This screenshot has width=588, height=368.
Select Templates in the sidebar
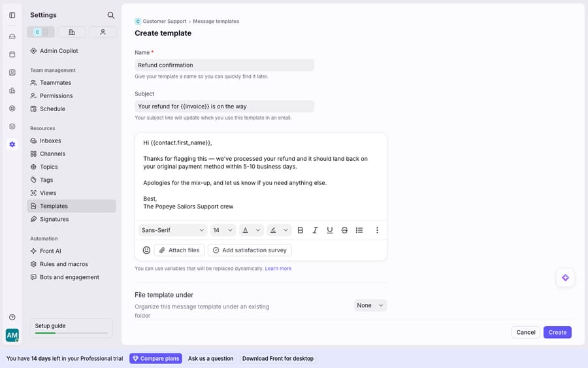[71, 206]
